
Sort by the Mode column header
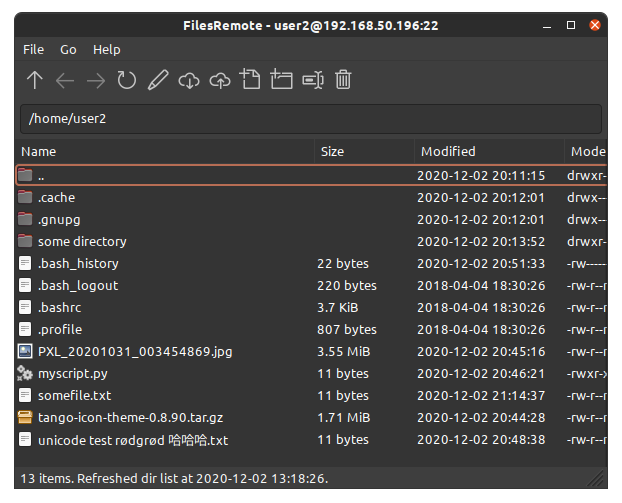(586, 152)
